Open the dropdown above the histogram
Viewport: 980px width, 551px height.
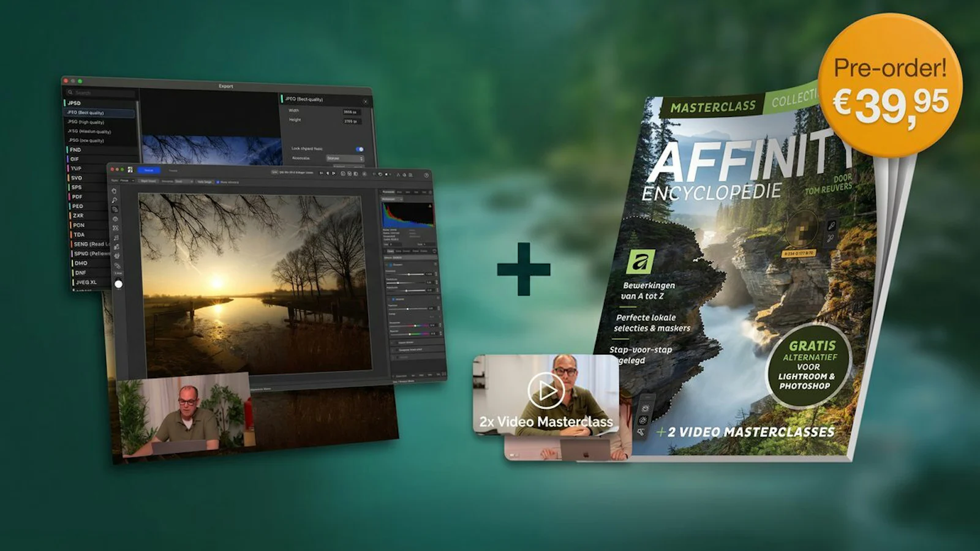coord(392,199)
